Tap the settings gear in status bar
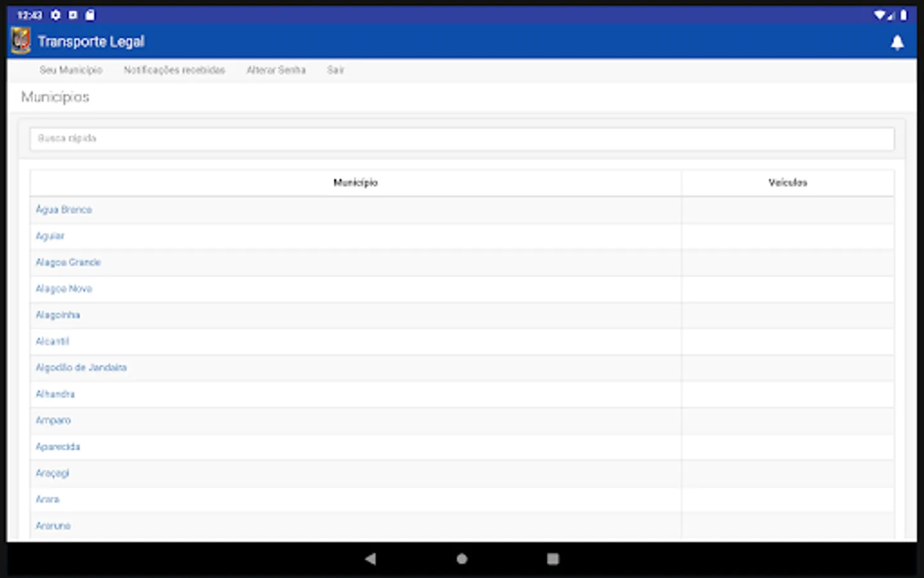The image size is (924, 578). (x=56, y=15)
